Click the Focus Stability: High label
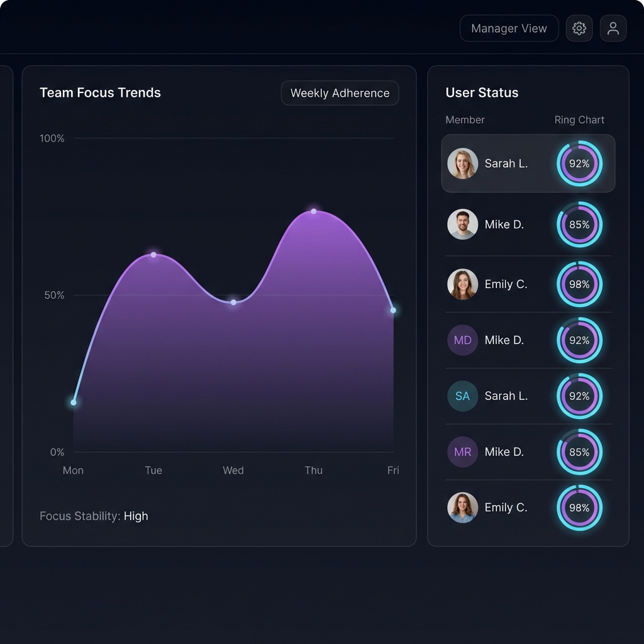This screenshot has height=644, width=644. 94,516
